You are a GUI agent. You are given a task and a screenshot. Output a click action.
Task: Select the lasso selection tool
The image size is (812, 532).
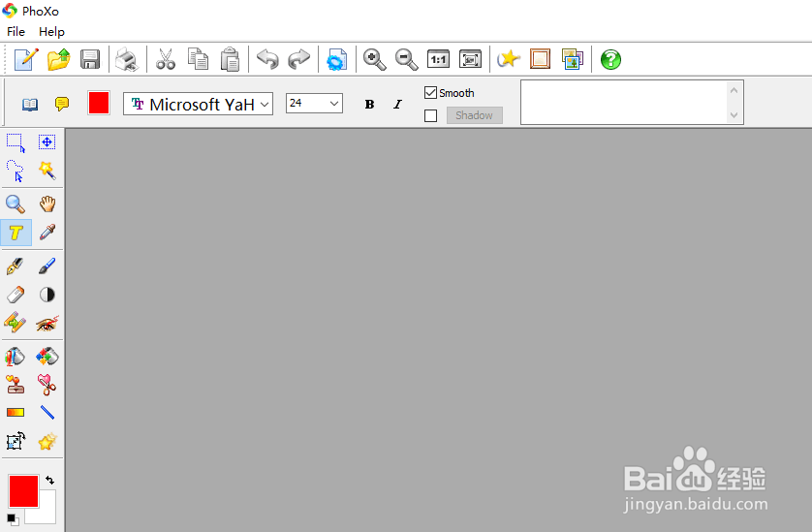(16, 171)
